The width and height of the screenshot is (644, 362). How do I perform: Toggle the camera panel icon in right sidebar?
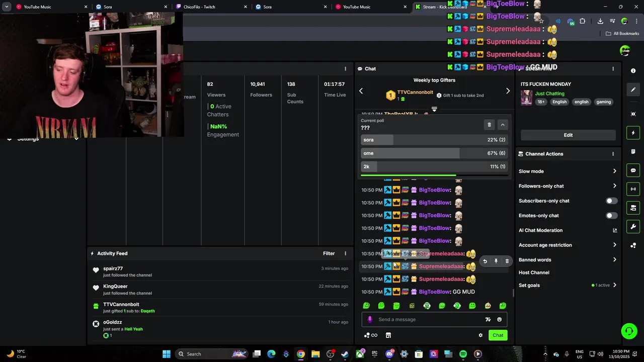click(x=633, y=208)
